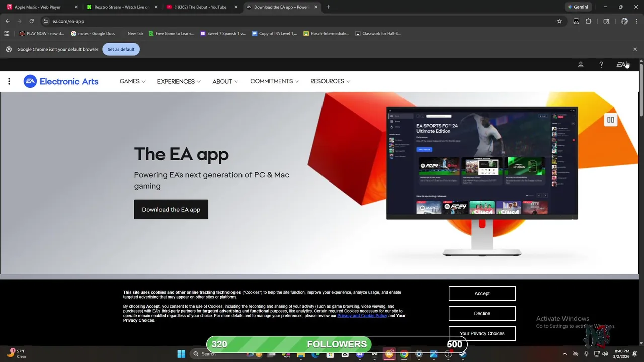Open Steam from the taskbar
Image resolution: width=644 pixels, height=362 pixels.
point(462,354)
